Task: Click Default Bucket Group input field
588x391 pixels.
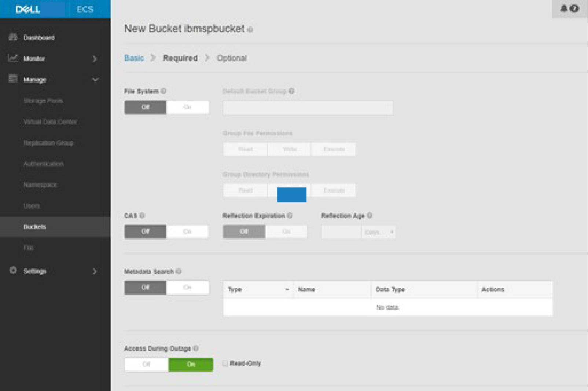Action: click(x=308, y=108)
